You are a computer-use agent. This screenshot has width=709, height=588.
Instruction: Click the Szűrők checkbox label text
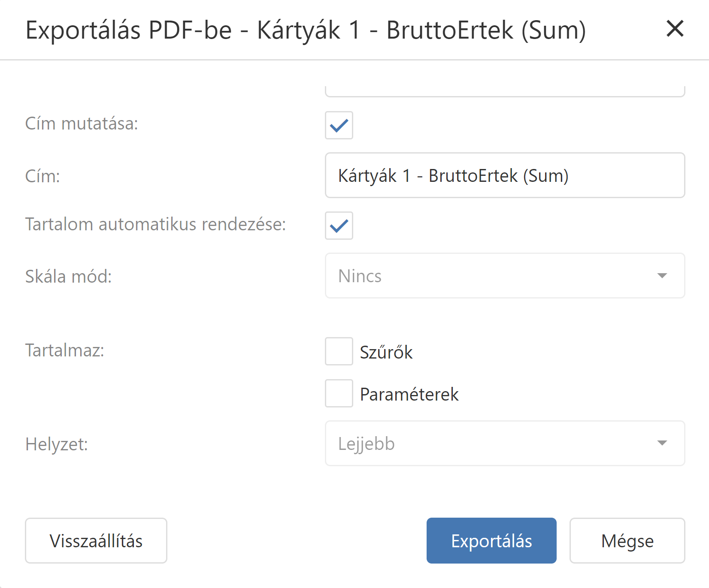coord(386,352)
